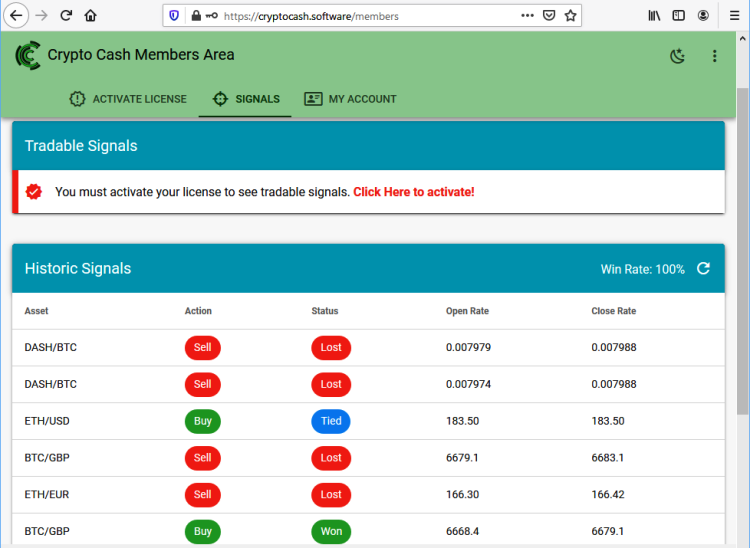Click the Close Rate column header
750x548 pixels.
(614, 311)
